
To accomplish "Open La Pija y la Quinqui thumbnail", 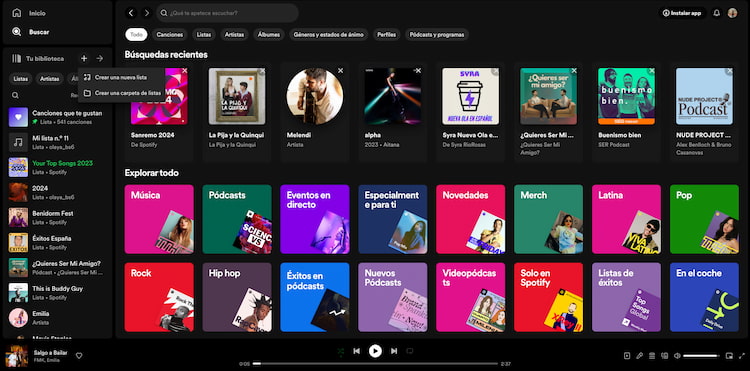I will [237, 96].
